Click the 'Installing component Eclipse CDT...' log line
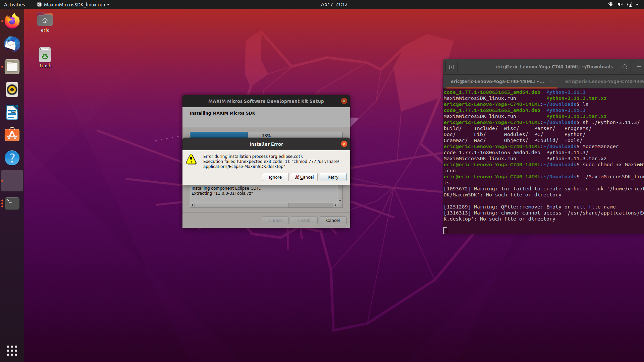The width and height of the screenshot is (644, 362). pos(227,188)
